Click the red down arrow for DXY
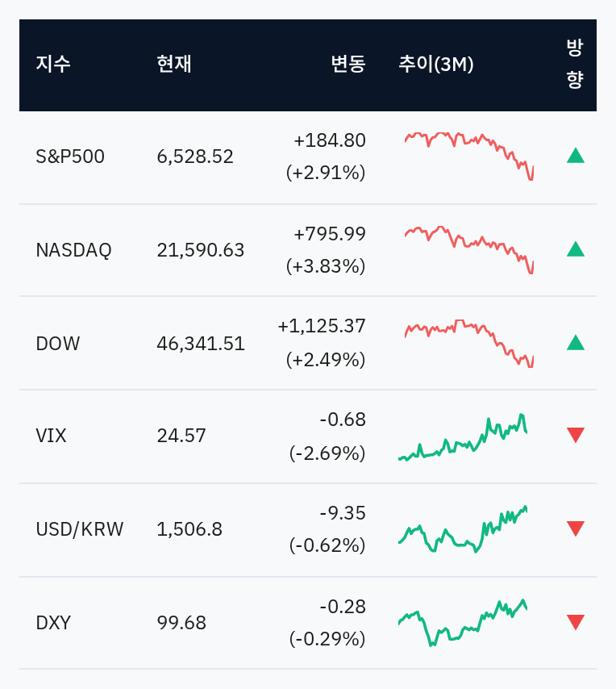This screenshot has width=616, height=689. (575, 622)
